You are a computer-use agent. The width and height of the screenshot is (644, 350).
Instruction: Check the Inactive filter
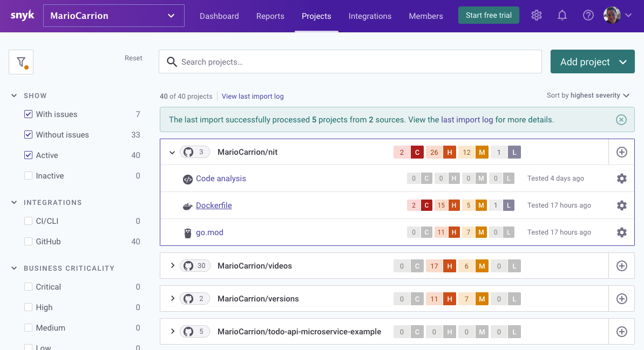click(x=28, y=176)
